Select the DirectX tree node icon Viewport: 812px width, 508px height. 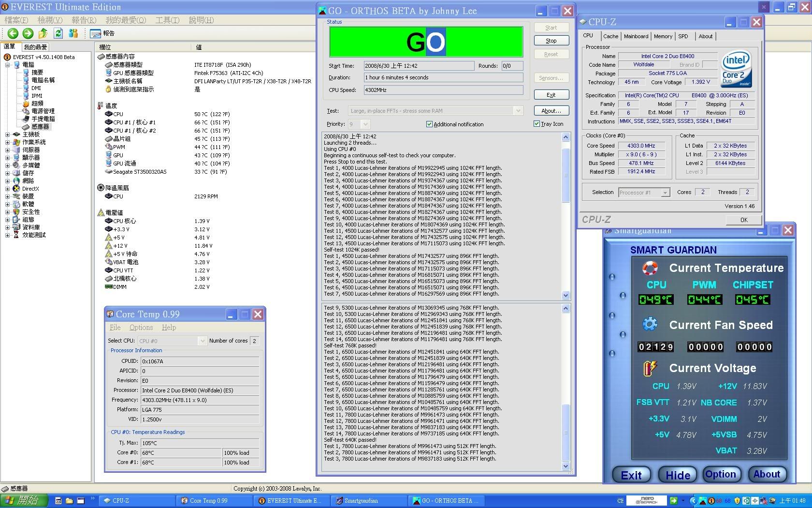point(17,189)
